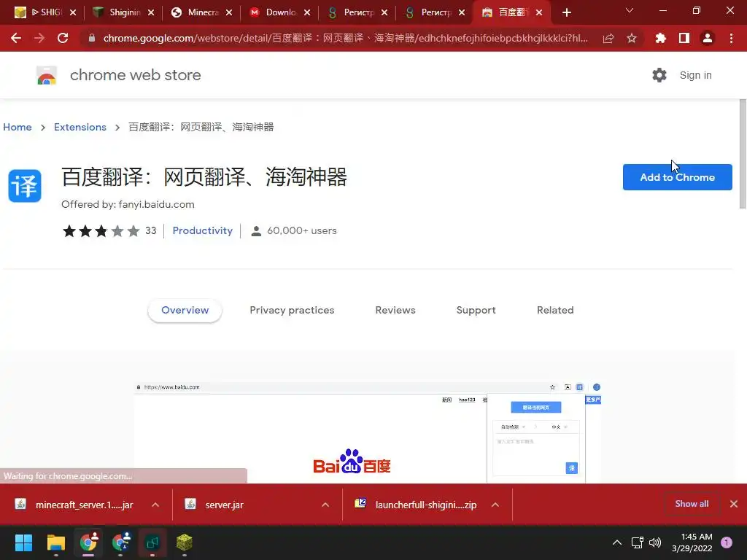Close the Baidu translate tab
Screen dimensions: 747x560
539,12
